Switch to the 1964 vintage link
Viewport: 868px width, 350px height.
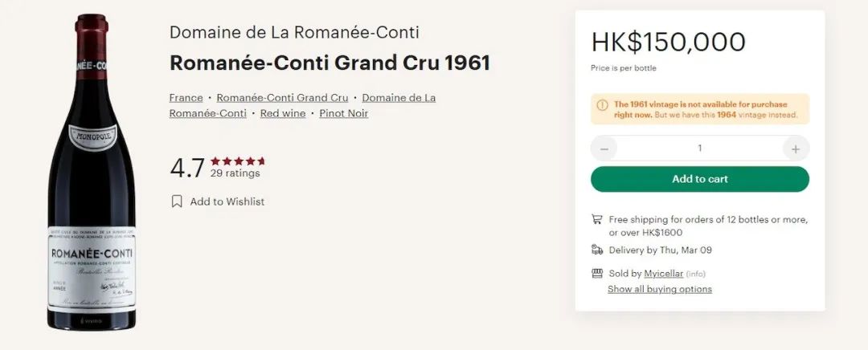[x=727, y=115]
